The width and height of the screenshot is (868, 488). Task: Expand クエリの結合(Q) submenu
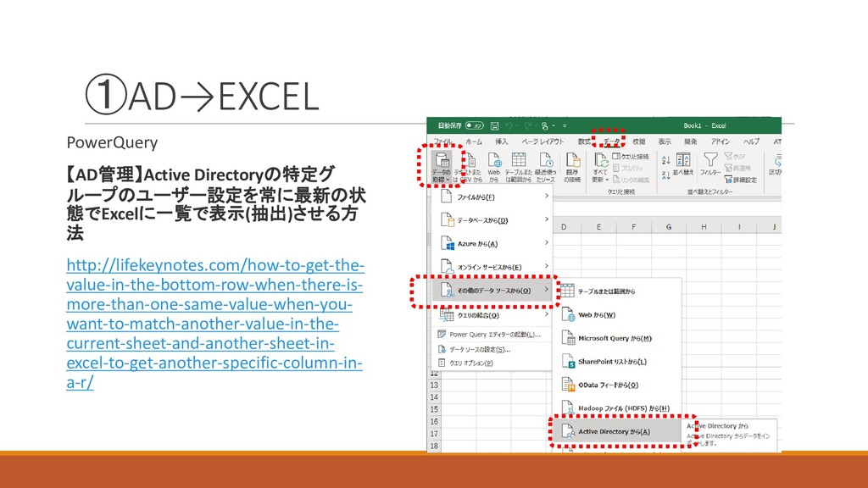click(492, 315)
